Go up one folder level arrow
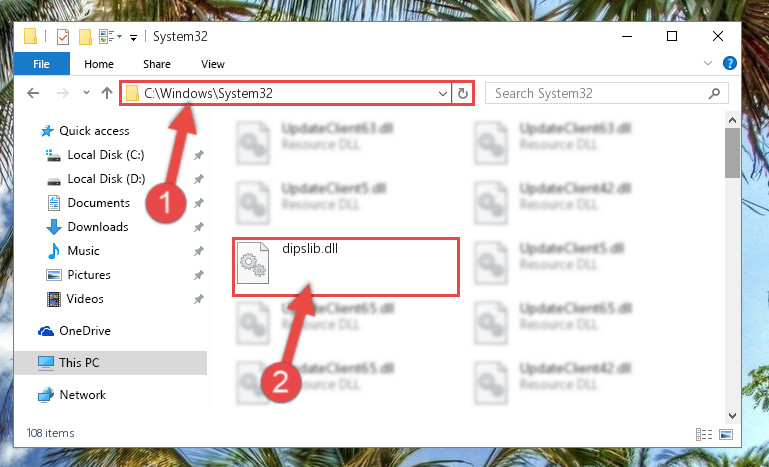The width and height of the screenshot is (769, 467). [107, 93]
